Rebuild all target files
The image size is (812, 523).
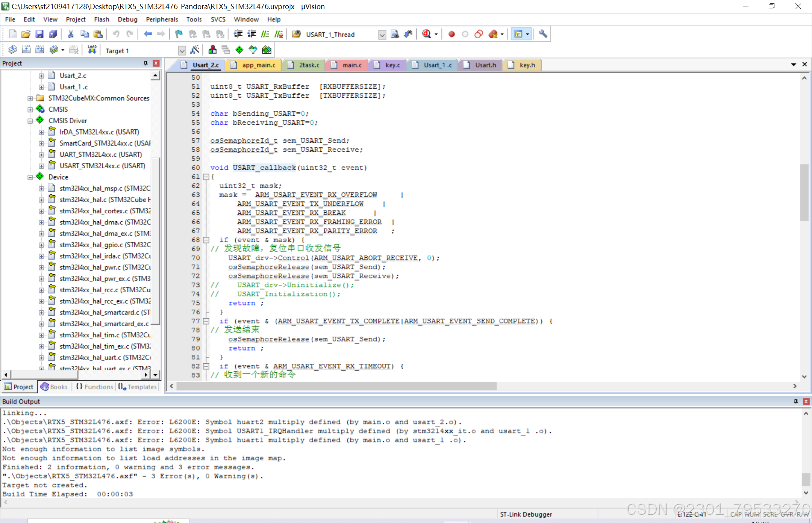pos(39,49)
